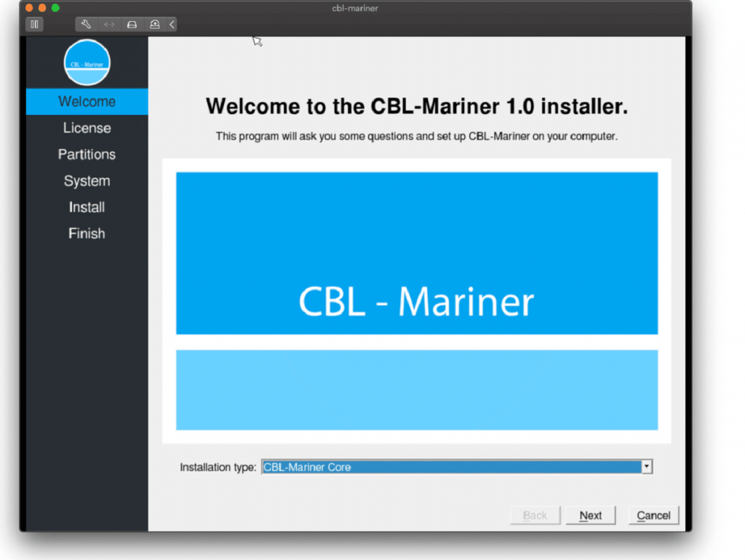The height and width of the screenshot is (560, 745).
Task: Switch to the Install step
Action: point(87,207)
